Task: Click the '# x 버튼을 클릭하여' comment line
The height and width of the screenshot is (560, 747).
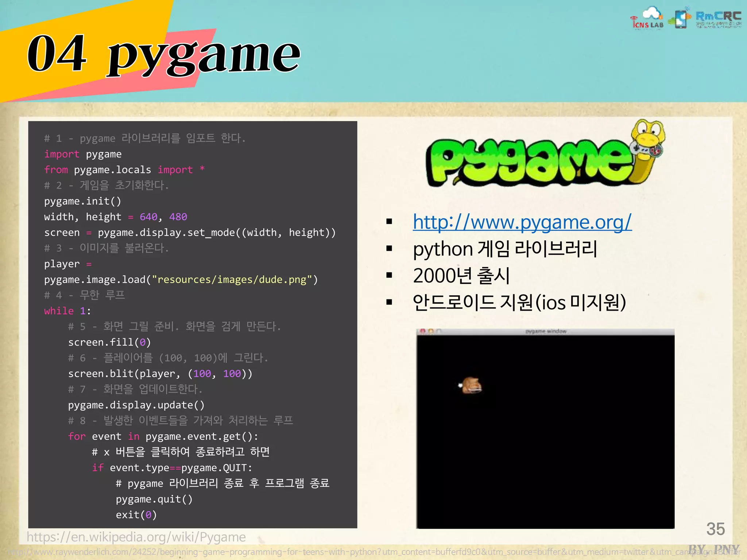Action: click(181, 452)
